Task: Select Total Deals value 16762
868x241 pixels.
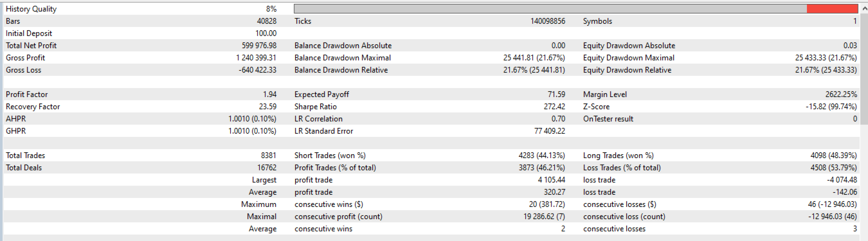Action: [266, 168]
